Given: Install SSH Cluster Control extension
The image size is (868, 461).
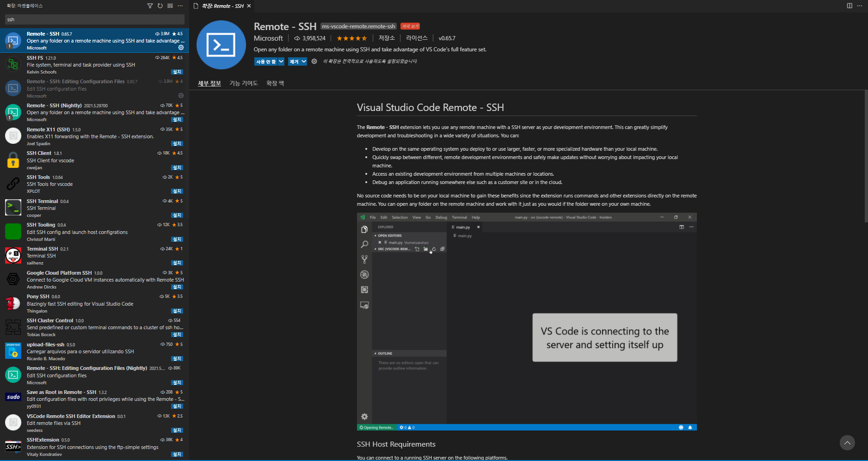Looking at the screenshot, I should (177, 335).
